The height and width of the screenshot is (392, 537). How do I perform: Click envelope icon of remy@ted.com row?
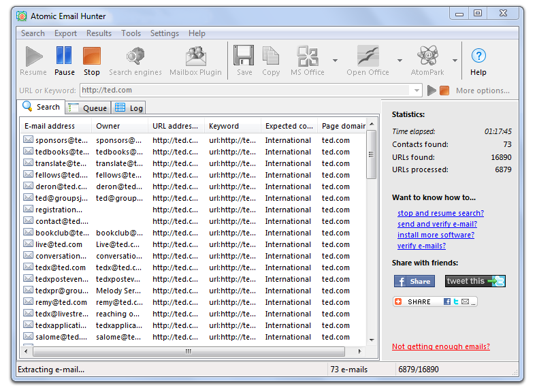[29, 301]
